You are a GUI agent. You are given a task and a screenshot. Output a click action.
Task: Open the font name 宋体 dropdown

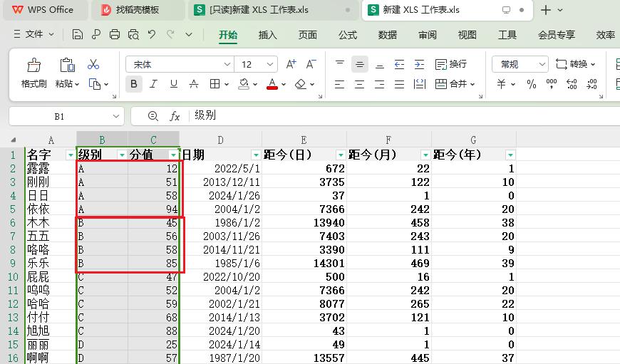227,64
